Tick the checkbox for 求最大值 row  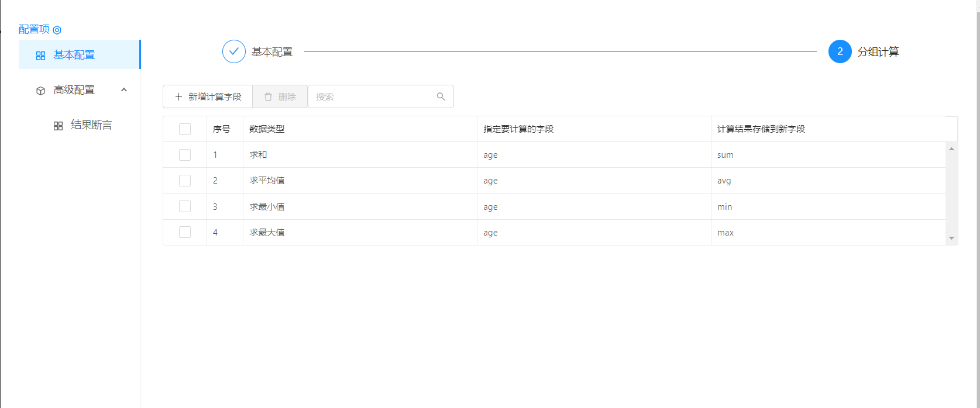point(185,232)
